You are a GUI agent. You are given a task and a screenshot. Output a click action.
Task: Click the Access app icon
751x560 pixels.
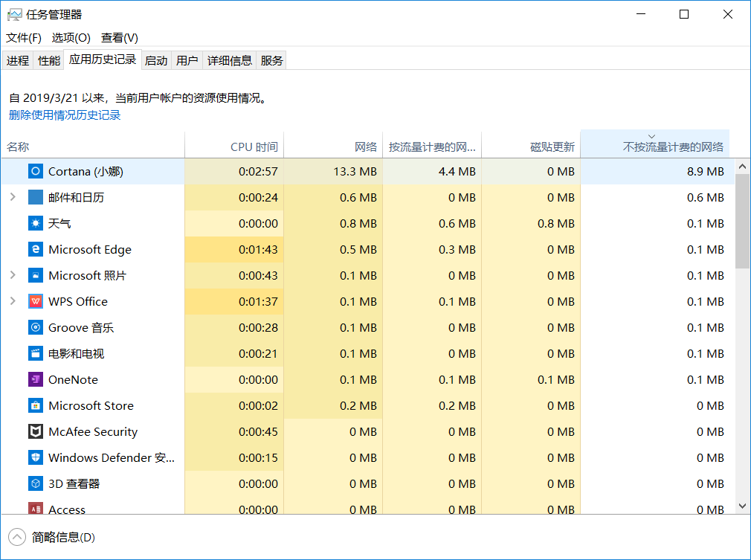click(x=36, y=509)
